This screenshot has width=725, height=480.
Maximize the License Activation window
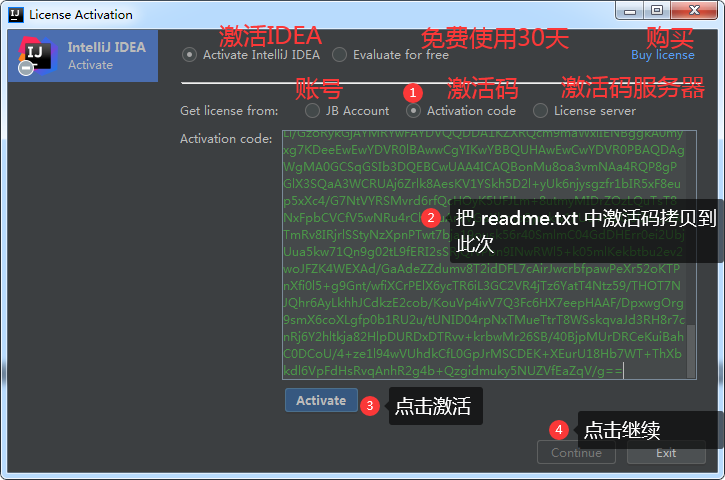click(x=657, y=11)
